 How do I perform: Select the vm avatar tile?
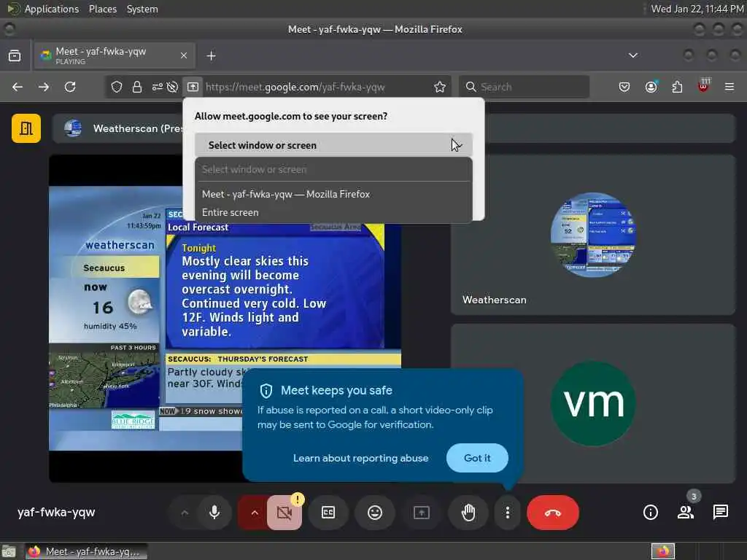[592, 403]
